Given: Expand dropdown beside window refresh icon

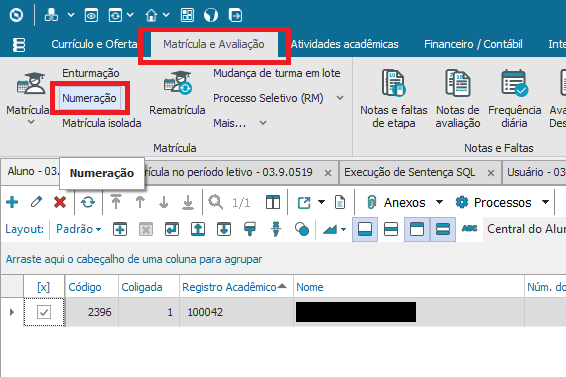Looking at the screenshot, I should pos(130,15).
